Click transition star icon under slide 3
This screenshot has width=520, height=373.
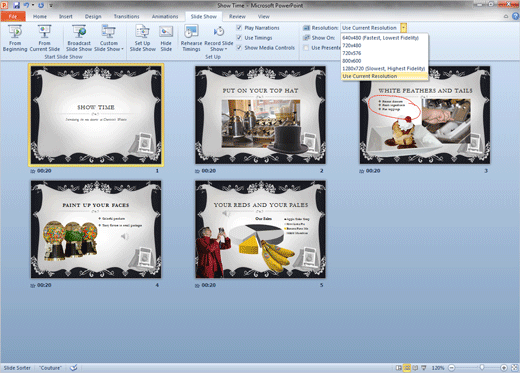(362, 171)
